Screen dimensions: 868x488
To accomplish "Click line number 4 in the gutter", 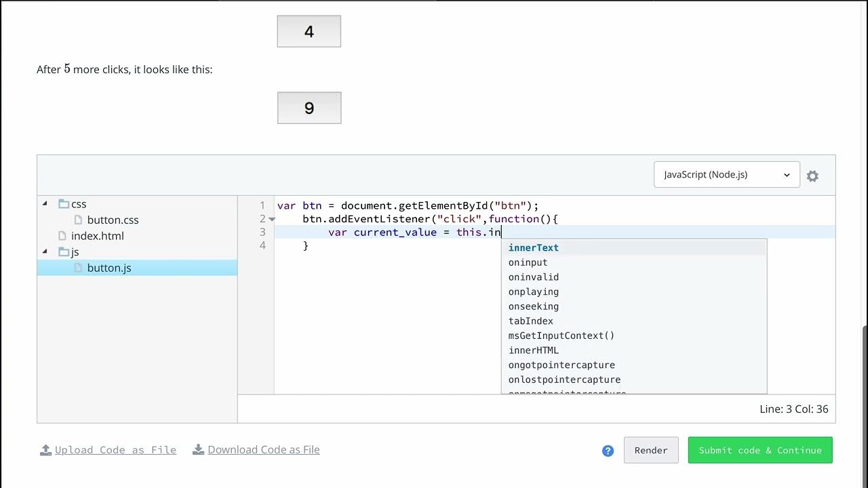I will click(x=262, y=245).
